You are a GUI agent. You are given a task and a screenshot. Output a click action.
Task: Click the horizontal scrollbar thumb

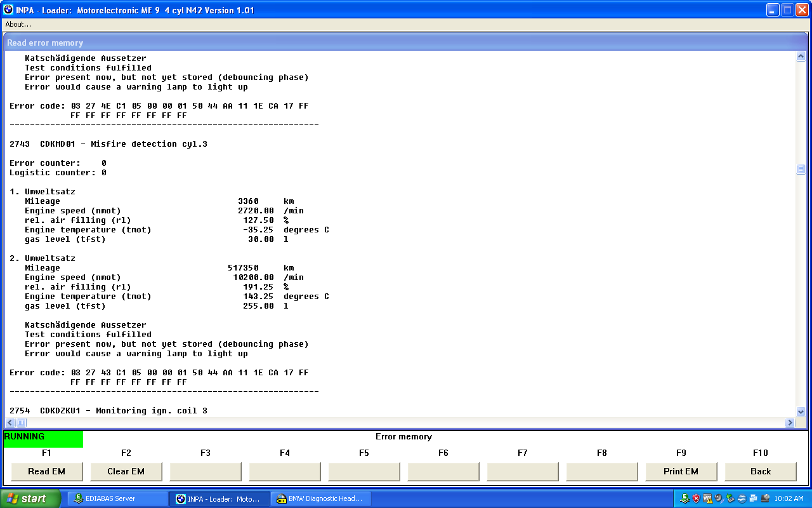pyautogui.click(x=21, y=422)
